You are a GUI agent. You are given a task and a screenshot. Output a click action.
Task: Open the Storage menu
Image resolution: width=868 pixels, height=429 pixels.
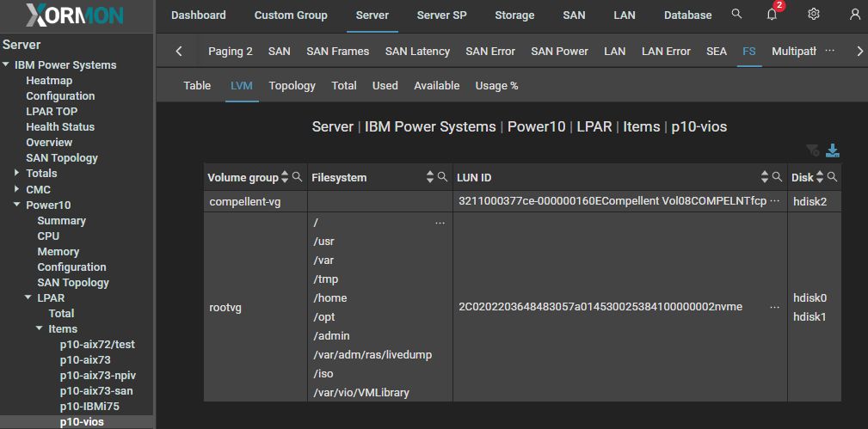[514, 15]
